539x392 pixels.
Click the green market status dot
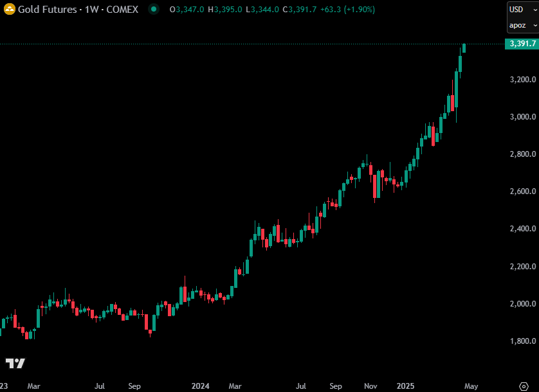(154, 9)
